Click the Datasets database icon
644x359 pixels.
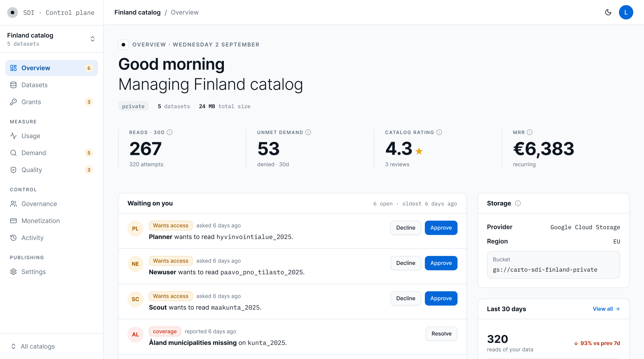13,85
